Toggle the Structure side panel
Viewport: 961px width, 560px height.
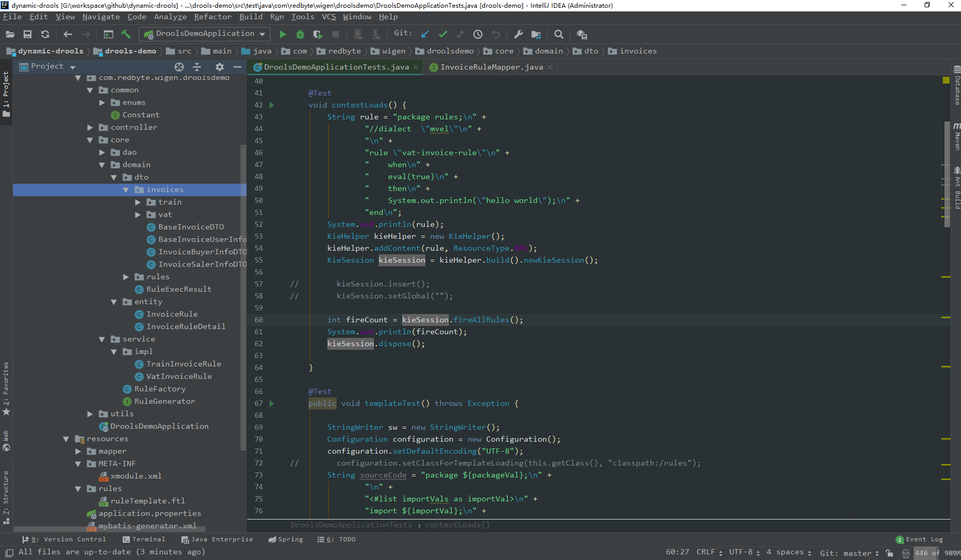coord(6,497)
